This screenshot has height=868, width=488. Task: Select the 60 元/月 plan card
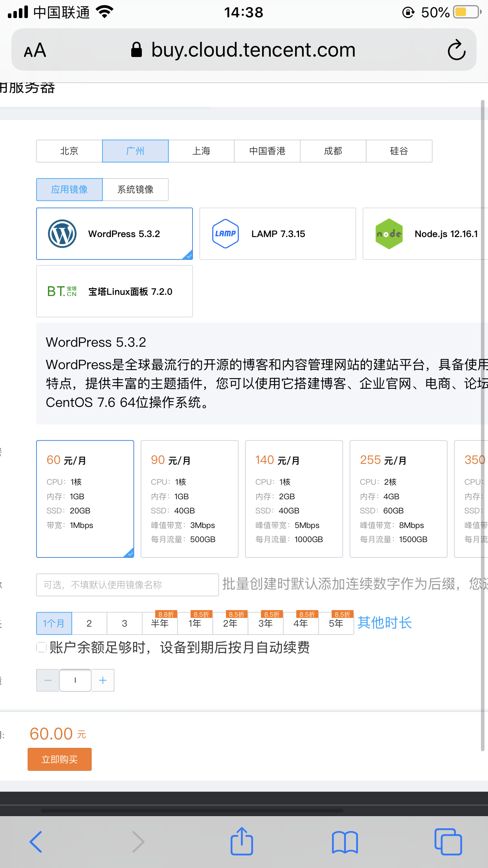pyautogui.click(x=85, y=499)
